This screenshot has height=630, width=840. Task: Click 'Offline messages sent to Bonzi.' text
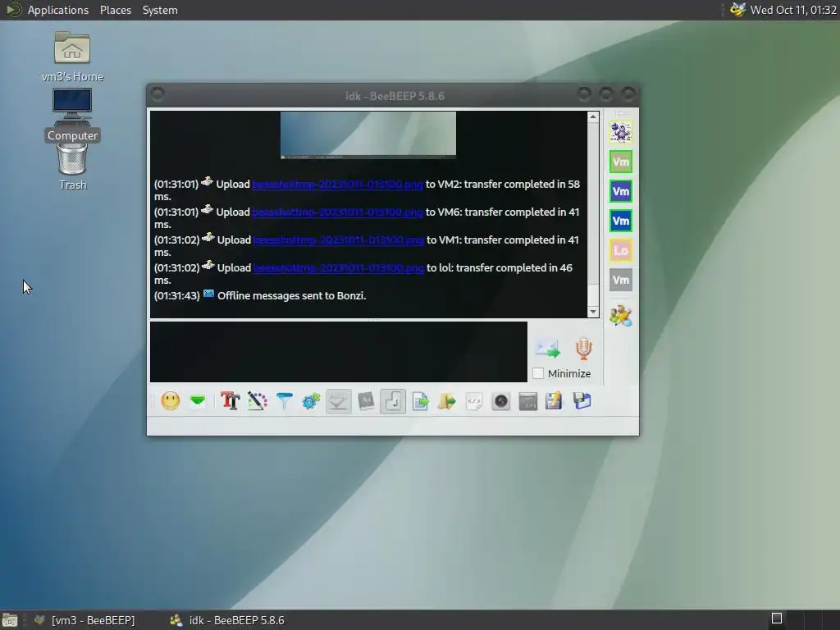click(292, 295)
